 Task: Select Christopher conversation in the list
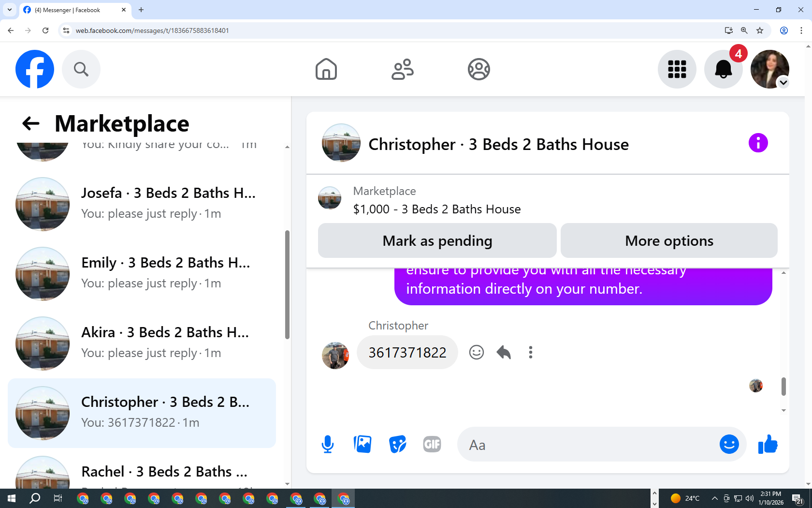coord(142,413)
